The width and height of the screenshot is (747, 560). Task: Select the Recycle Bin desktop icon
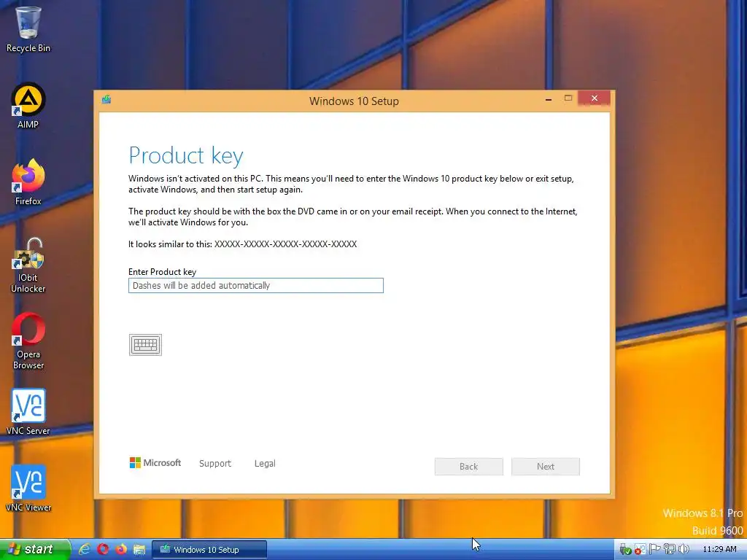click(x=28, y=28)
